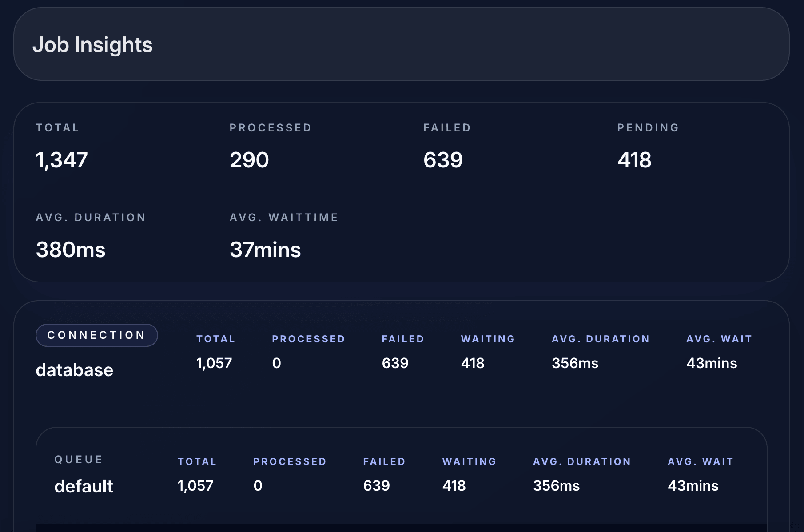Click the default queue waiting value 418
Viewport: 804px width, 532px height.
[x=454, y=486]
